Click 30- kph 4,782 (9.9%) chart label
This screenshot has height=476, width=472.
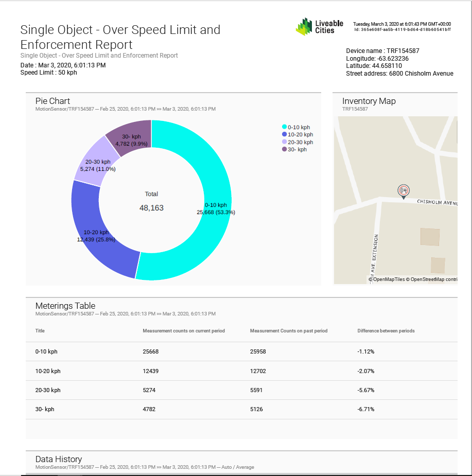(x=131, y=140)
